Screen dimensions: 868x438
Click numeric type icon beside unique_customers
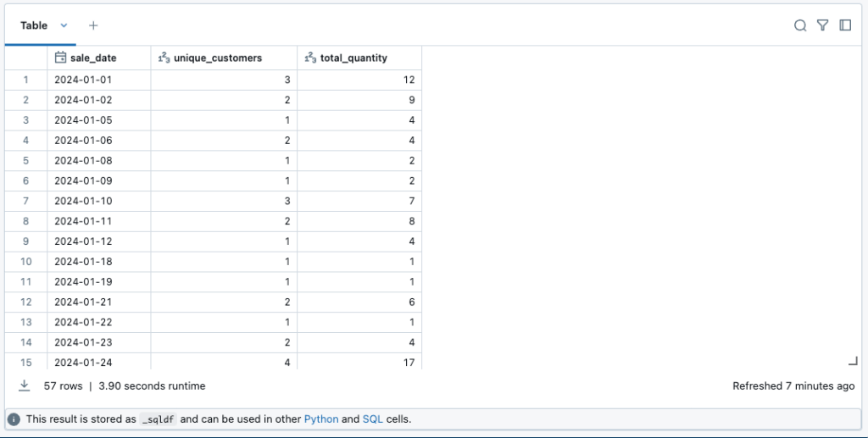tap(164, 58)
